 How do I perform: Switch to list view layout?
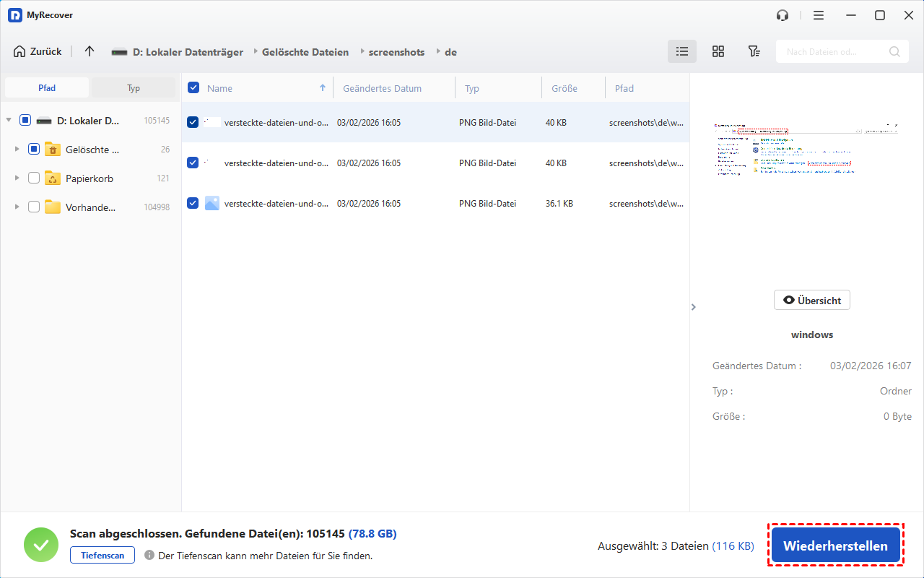(x=681, y=51)
